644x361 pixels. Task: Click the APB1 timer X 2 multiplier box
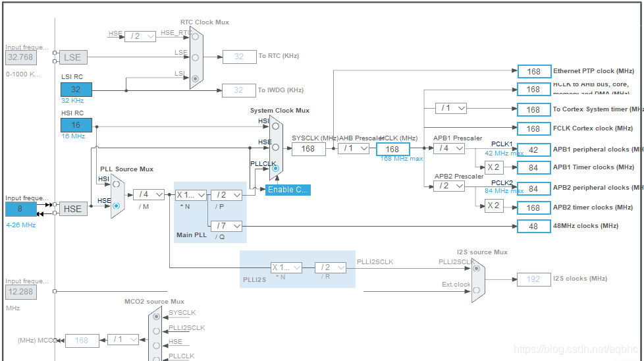point(494,167)
